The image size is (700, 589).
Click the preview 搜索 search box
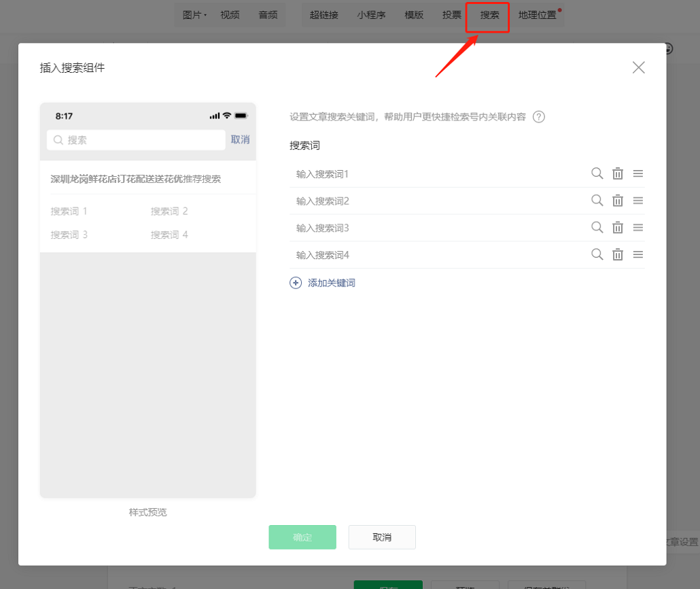click(136, 140)
